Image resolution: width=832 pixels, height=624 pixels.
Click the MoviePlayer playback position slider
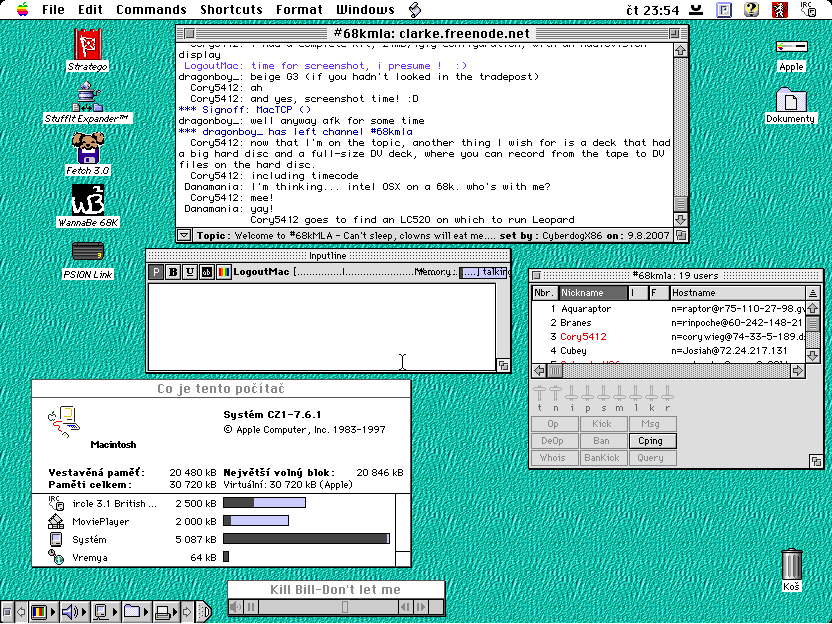[345, 607]
